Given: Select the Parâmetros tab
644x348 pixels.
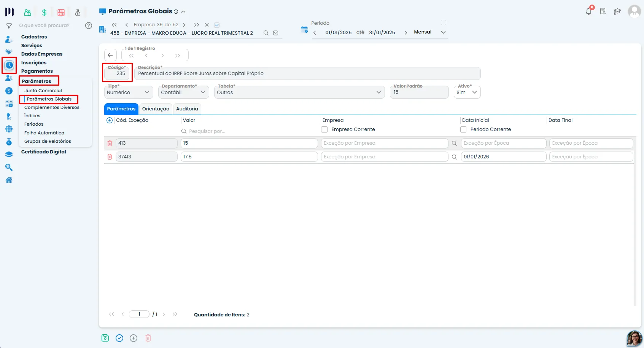Looking at the screenshot, I should click(x=121, y=109).
